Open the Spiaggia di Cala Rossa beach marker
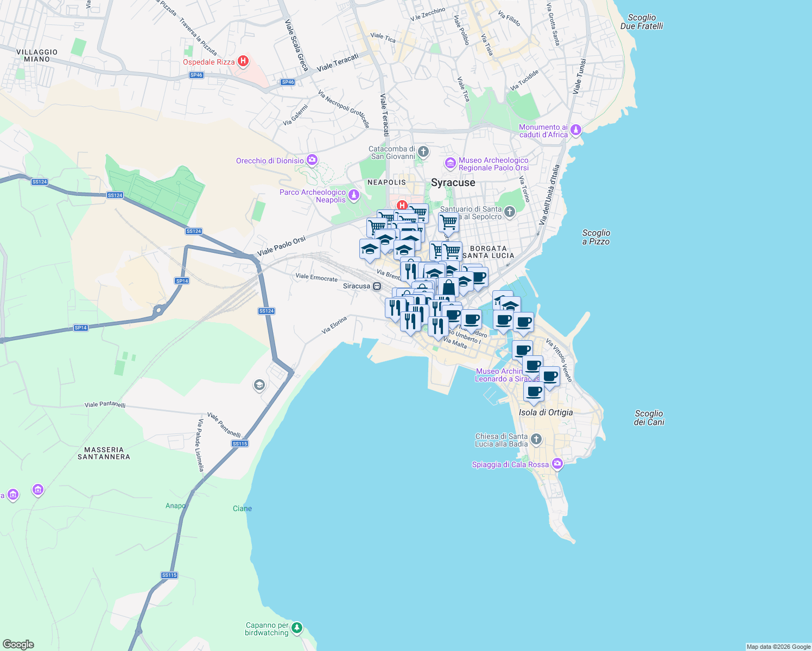812x651 pixels. click(556, 464)
